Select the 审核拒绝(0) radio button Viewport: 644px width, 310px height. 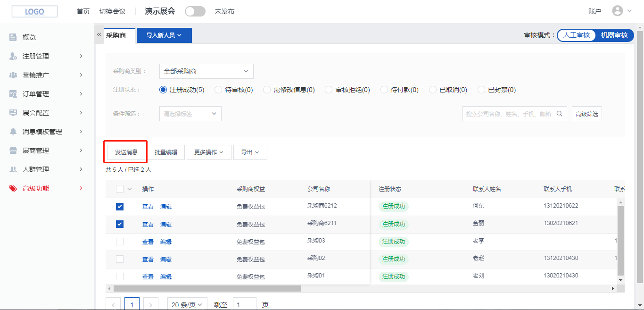tap(329, 90)
